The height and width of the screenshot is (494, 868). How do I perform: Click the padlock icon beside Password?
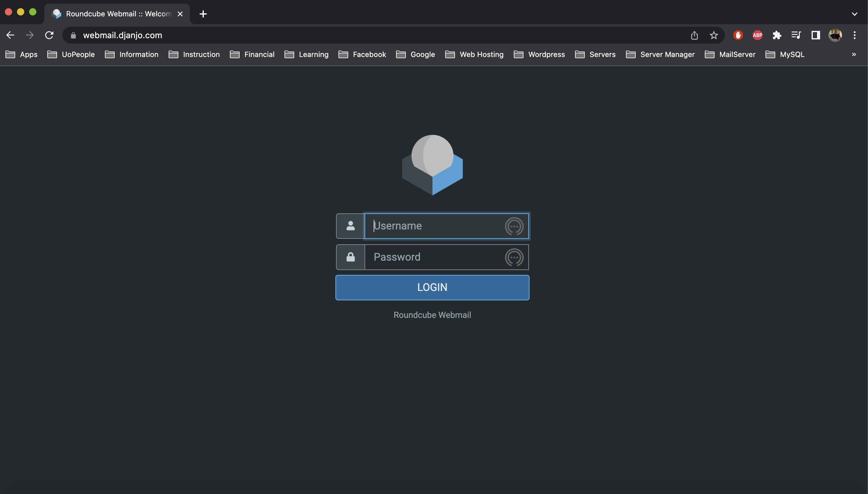[x=350, y=257]
